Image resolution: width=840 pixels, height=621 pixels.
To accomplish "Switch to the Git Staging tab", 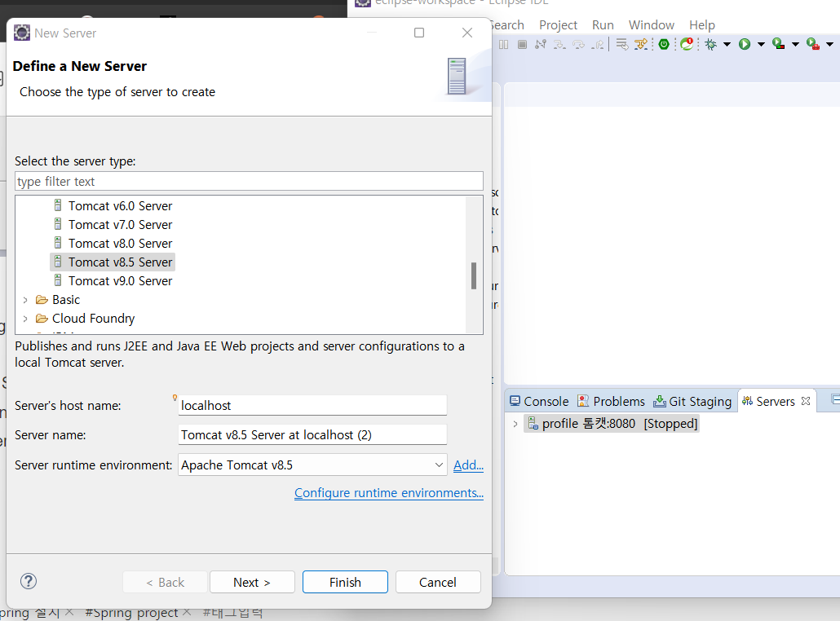I will 692,402.
